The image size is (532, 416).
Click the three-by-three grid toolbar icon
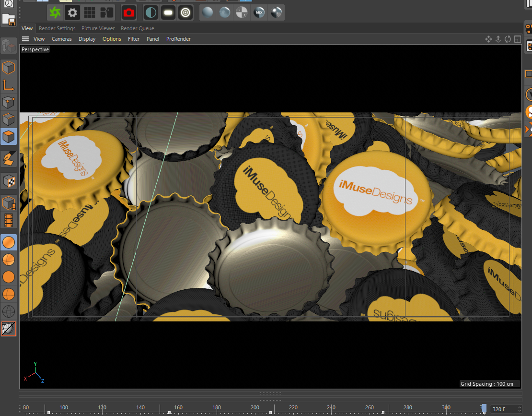tap(90, 13)
